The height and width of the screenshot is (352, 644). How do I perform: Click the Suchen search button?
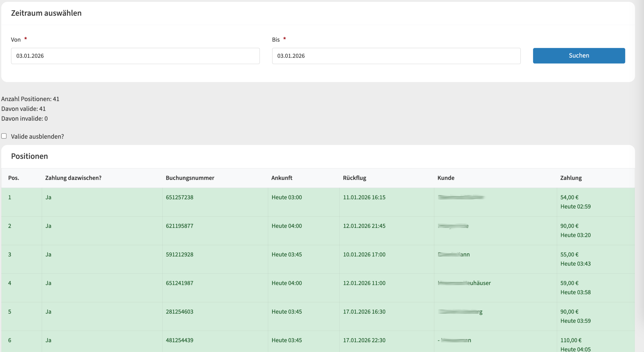tap(579, 56)
